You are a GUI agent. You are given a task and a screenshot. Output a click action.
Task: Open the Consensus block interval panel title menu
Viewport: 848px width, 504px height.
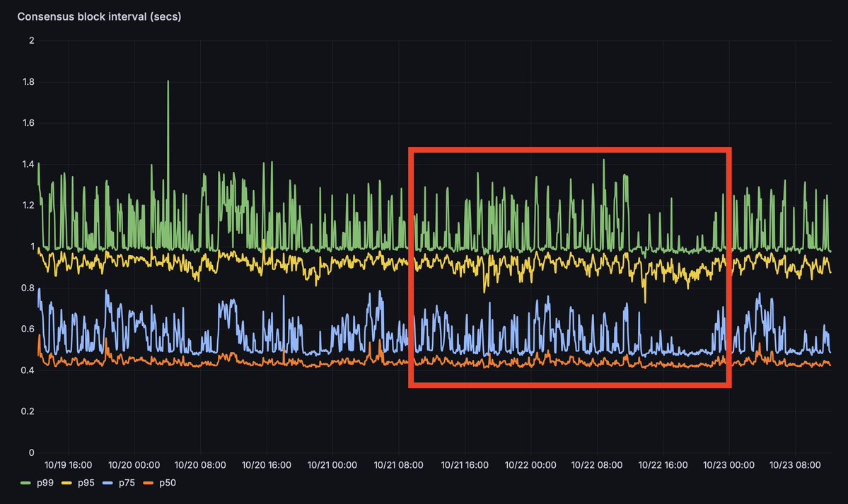coord(99,16)
